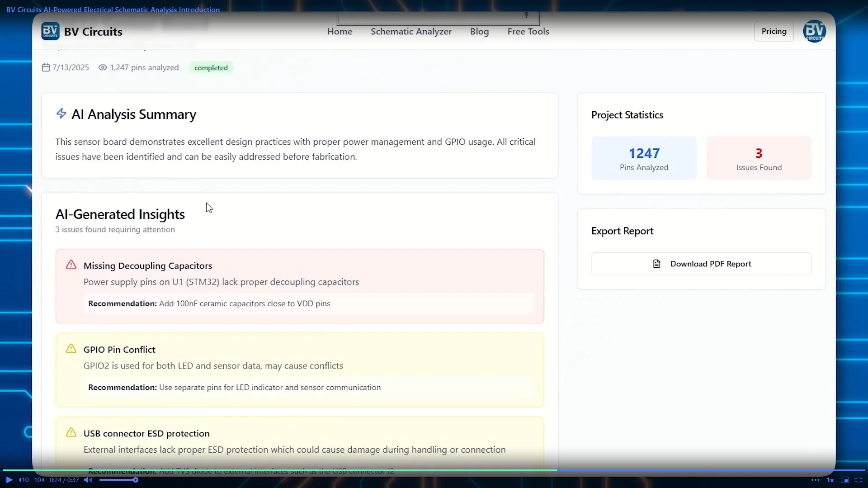Image resolution: width=868 pixels, height=488 pixels.
Task: Open the Free Tools menu
Action: point(528,31)
